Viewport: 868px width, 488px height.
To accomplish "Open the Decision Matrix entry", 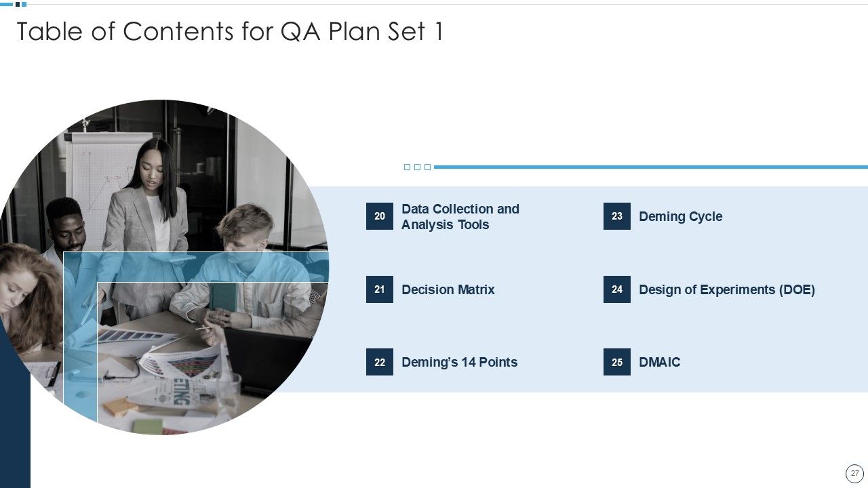I will coord(448,289).
